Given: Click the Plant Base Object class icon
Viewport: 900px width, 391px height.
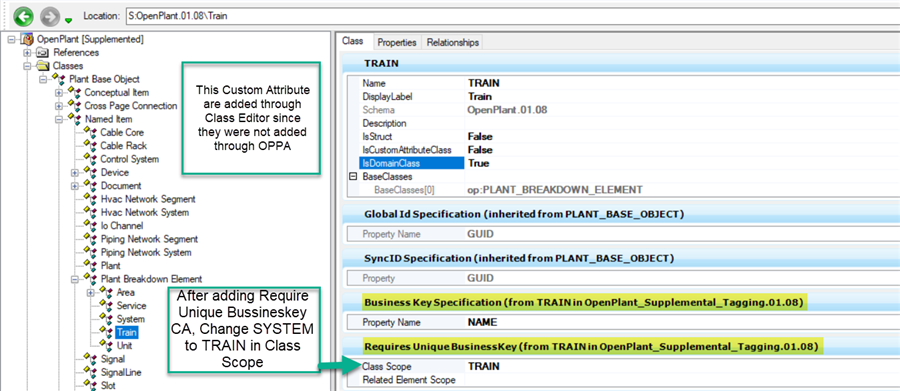Looking at the screenshot, I should (x=59, y=79).
